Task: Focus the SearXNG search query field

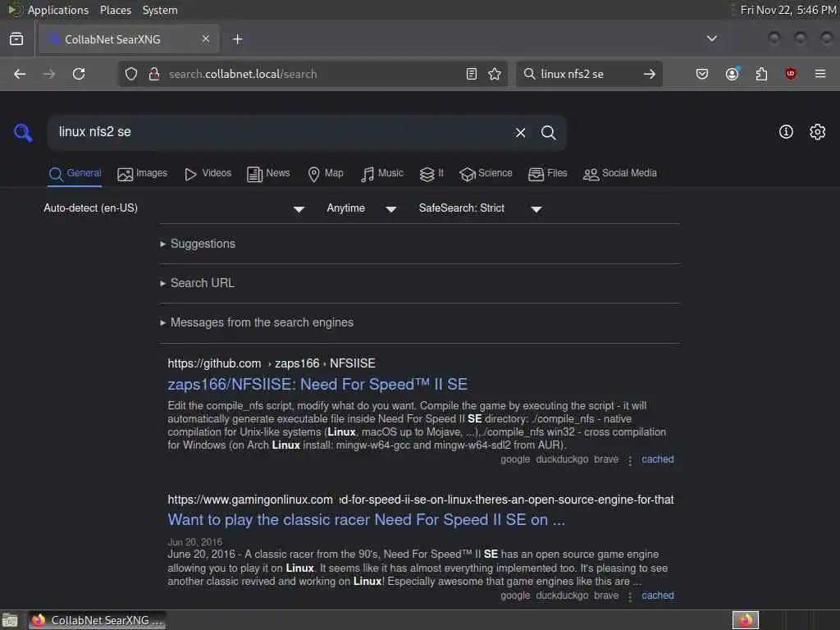Action: [281, 132]
